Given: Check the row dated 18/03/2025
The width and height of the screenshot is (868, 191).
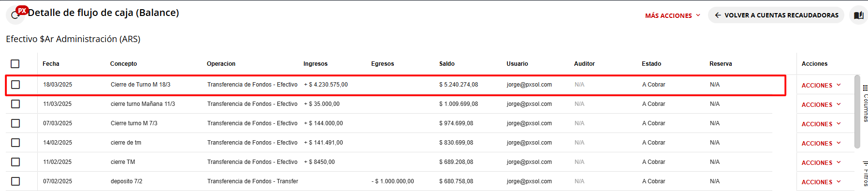Looking at the screenshot, I should [x=15, y=85].
